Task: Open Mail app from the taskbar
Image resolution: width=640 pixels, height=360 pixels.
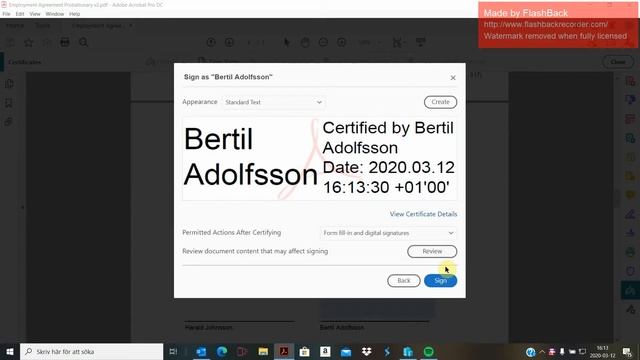Action: pyautogui.click(x=346, y=351)
